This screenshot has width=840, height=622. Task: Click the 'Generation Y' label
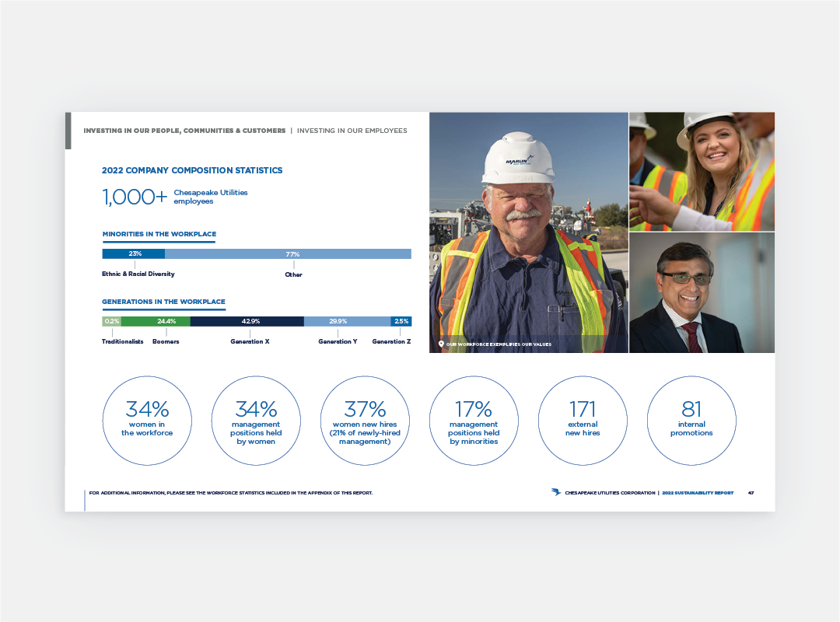[x=338, y=341]
